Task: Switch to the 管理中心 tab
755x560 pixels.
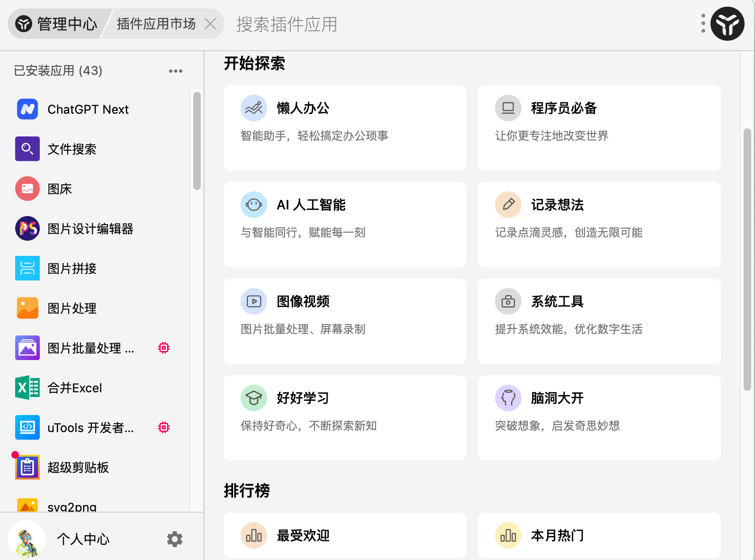Action: click(57, 24)
